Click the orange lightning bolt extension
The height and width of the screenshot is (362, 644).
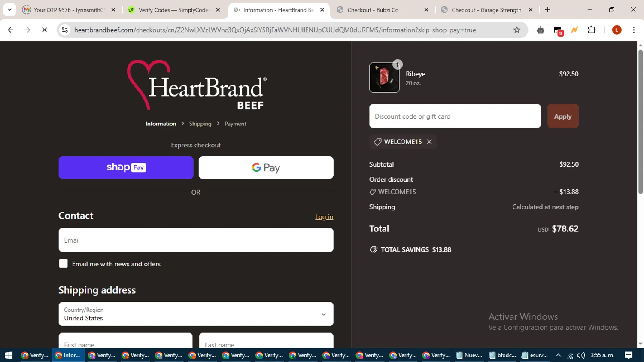click(x=574, y=30)
